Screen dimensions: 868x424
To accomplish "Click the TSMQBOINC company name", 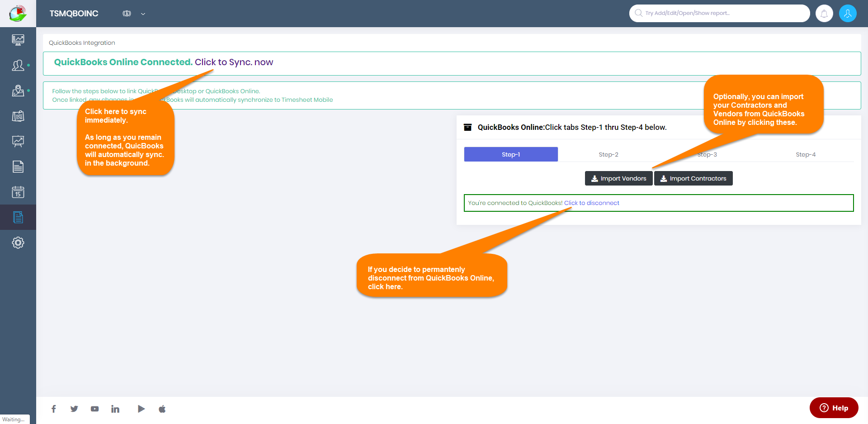I will tap(74, 14).
